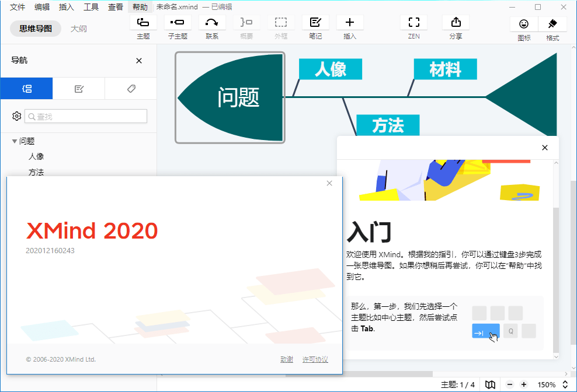Open the 编辑 menu
The height and width of the screenshot is (392, 577).
click(x=42, y=7)
